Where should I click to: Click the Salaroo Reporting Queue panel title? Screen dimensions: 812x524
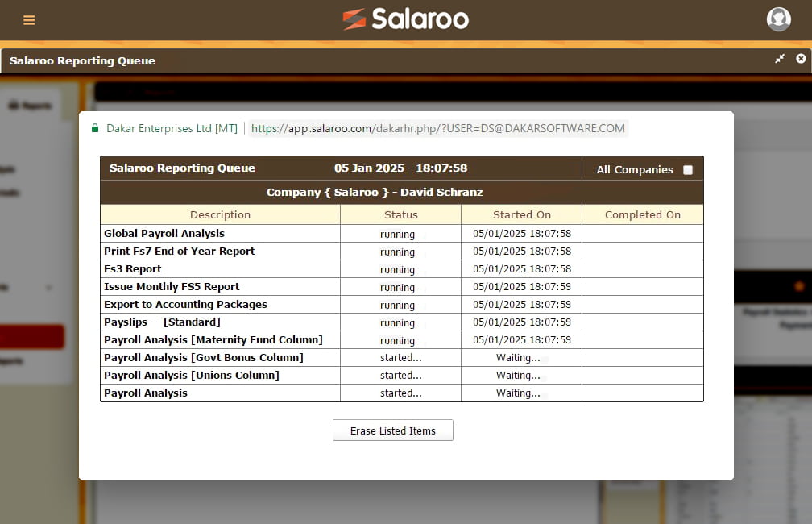[x=82, y=60]
